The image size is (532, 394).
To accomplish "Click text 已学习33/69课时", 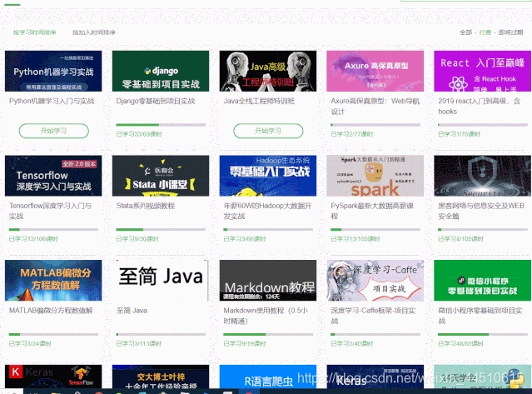I will [139, 134].
